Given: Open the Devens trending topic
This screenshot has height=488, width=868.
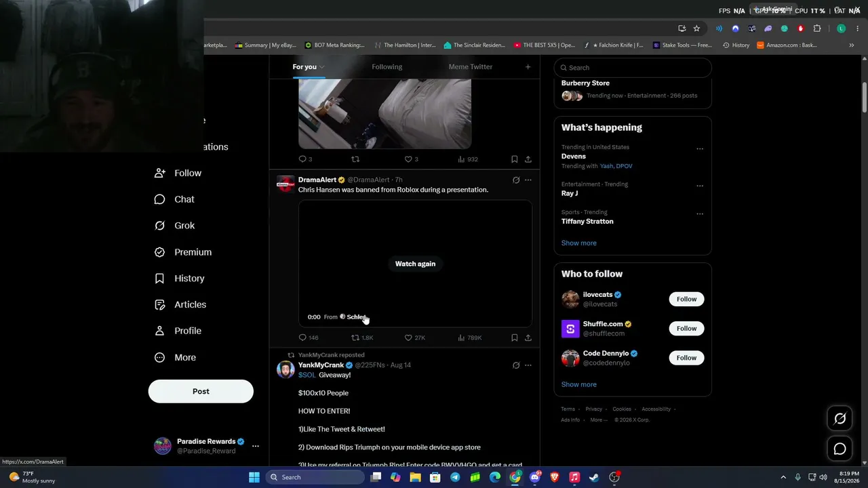Looking at the screenshot, I should click(x=574, y=157).
